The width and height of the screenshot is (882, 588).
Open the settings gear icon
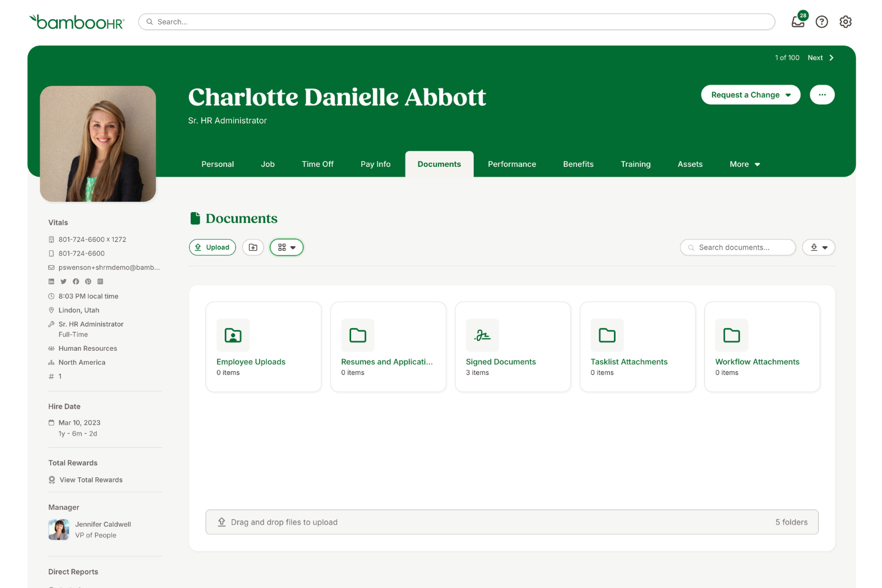coord(846,21)
